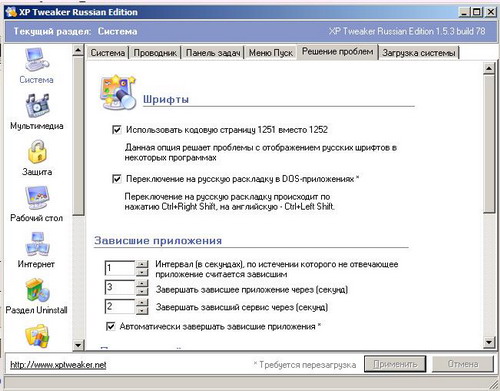The width and height of the screenshot is (500, 391).
Task: Close the XP Tweaker window
Action: [491, 12]
